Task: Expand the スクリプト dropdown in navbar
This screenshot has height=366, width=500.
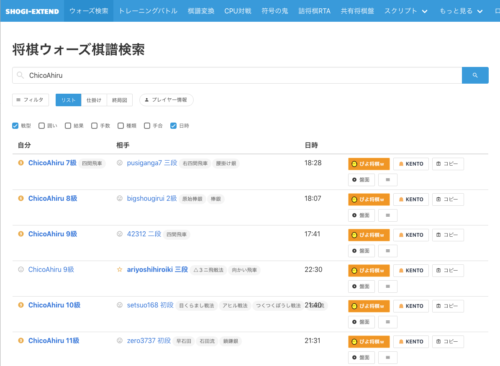Action: point(406,11)
